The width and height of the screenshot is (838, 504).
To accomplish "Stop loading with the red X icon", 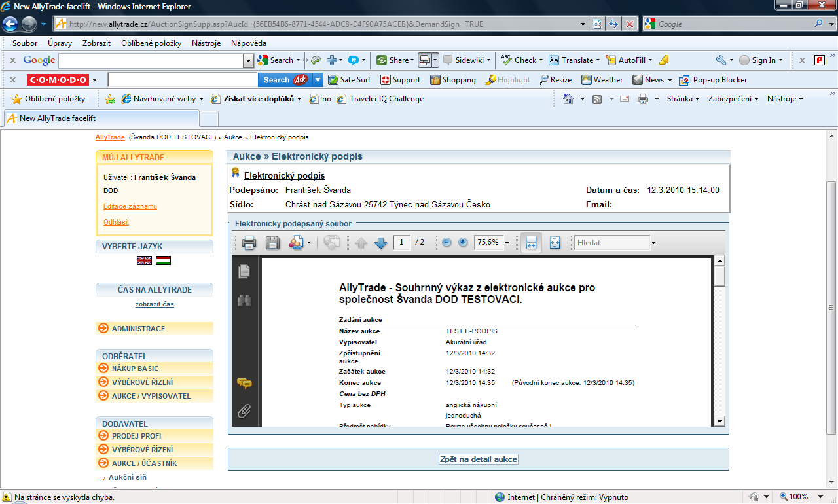I will pos(629,24).
